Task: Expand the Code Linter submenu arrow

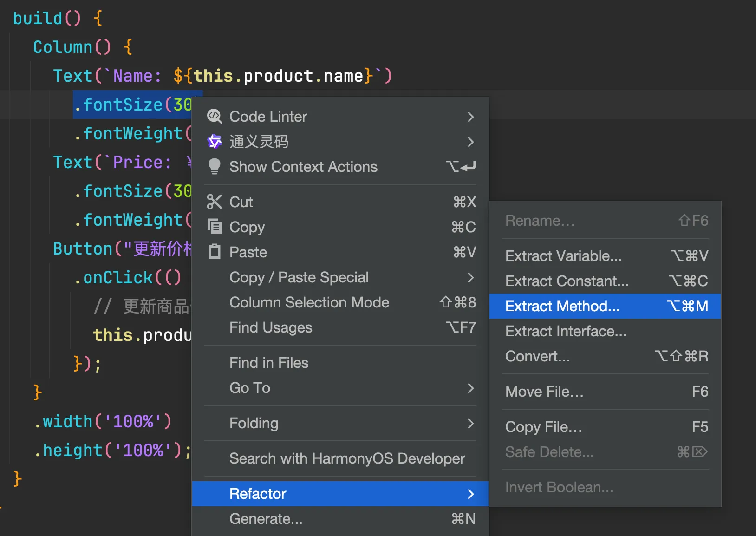Action: click(470, 116)
